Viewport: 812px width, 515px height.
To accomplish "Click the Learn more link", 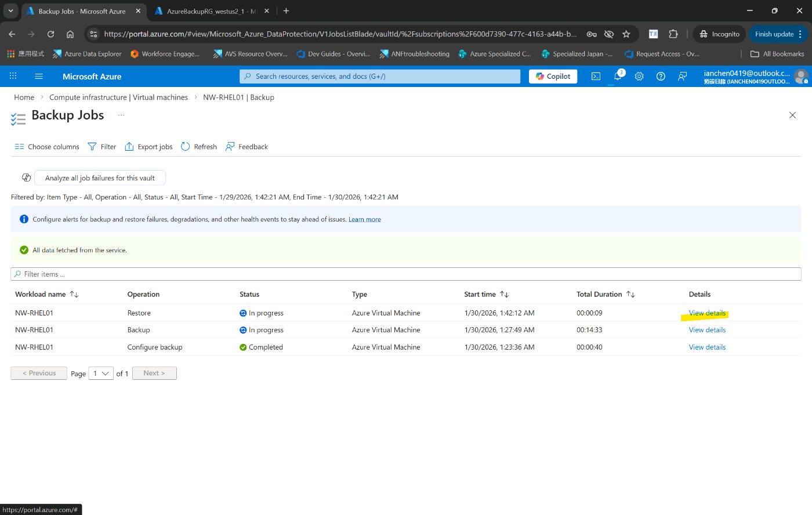I will (x=365, y=219).
